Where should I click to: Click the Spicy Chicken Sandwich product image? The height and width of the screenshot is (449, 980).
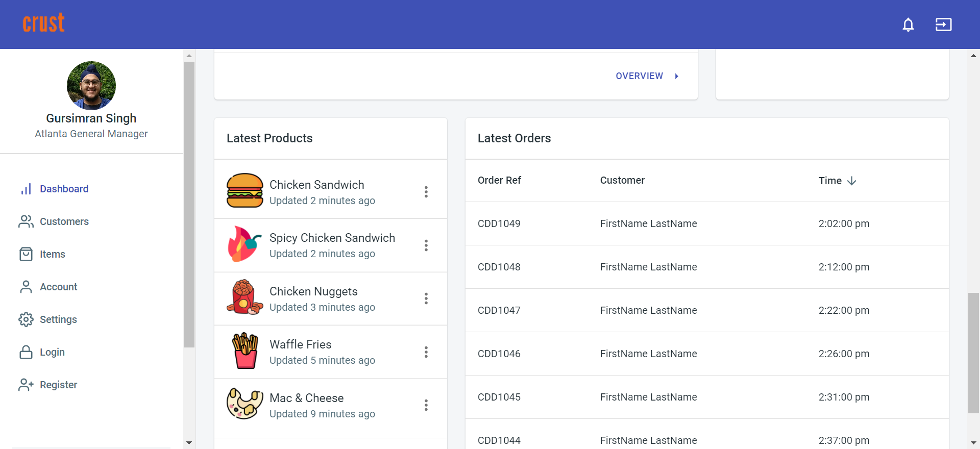(x=244, y=245)
